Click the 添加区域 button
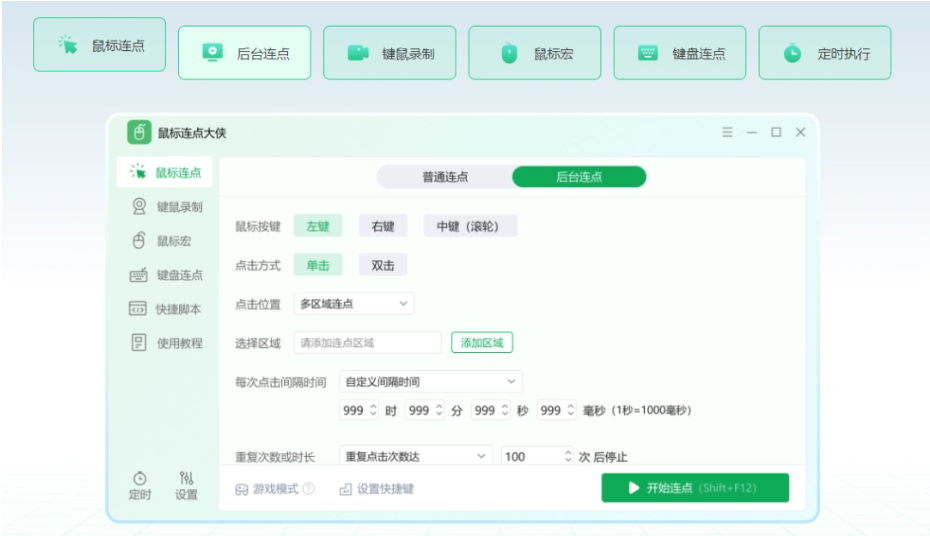Image resolution: width=930 pixels, height=536 pixels. click(x=482, y=343)
